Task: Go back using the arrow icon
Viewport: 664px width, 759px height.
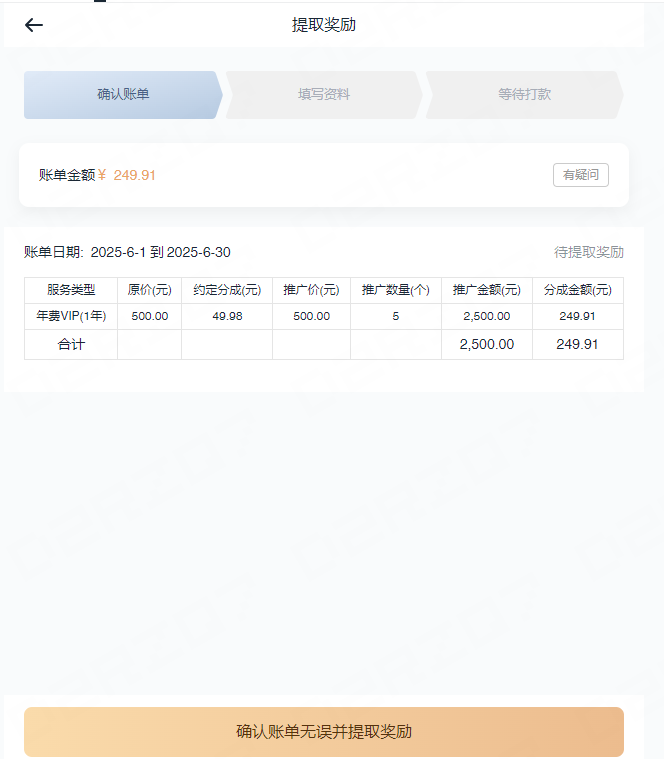Action: coord(34,25)
